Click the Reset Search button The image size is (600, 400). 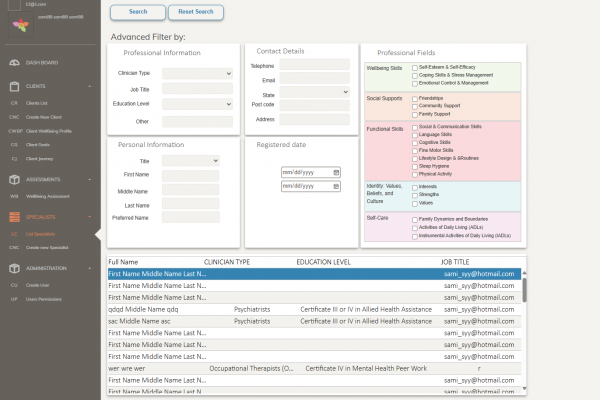(196, 12)
